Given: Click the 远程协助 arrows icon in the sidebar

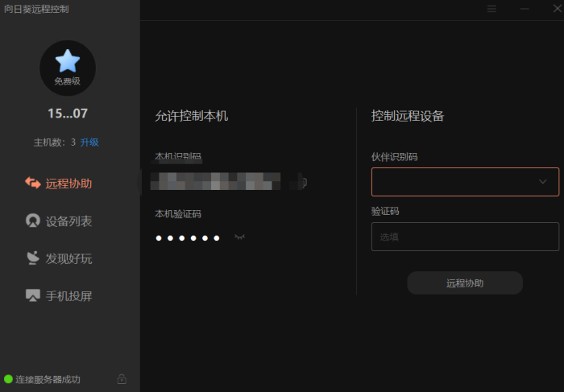Looking at the screenshot, I should click(33, 183).
